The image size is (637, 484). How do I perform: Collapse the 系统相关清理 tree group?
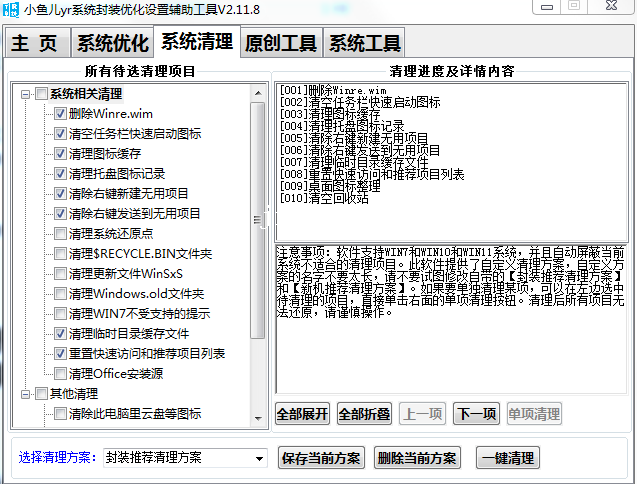[x=25, y=94]
